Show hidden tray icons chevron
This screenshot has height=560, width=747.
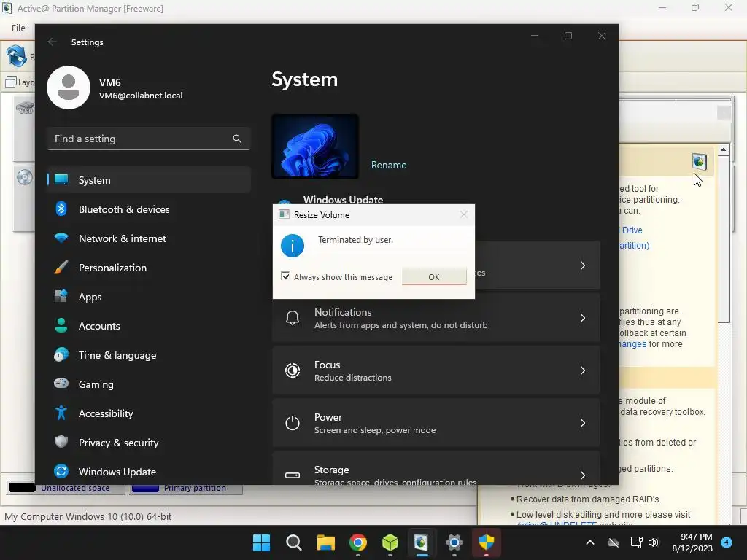tap(589, 542)
